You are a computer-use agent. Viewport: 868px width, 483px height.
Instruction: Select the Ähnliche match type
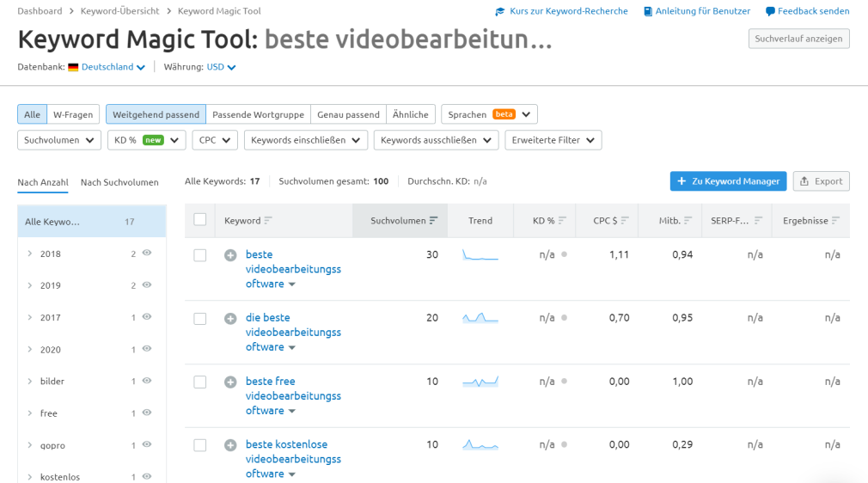click(x=410, y=114)
